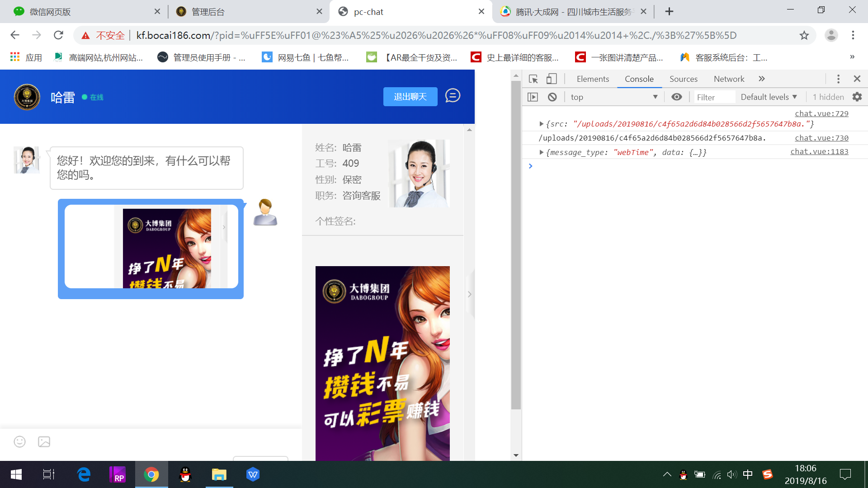Open the Default levels dropdown

[769, 97]
